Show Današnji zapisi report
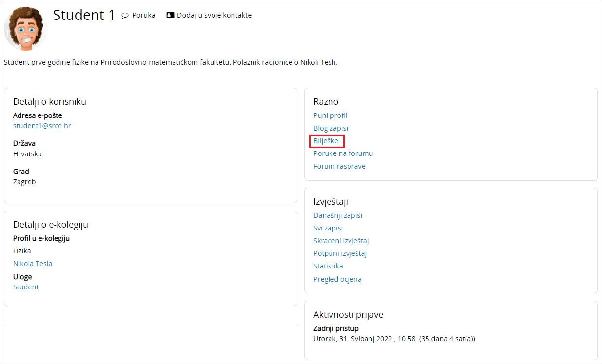The image size is (602, 364). [337, 215]
